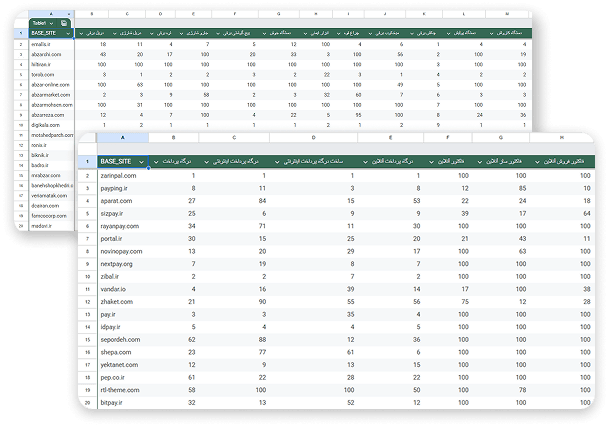The width and height of the screenshot is (609, 427).
Task: Click the nextpay.org cell
Action: click(123, 264)
